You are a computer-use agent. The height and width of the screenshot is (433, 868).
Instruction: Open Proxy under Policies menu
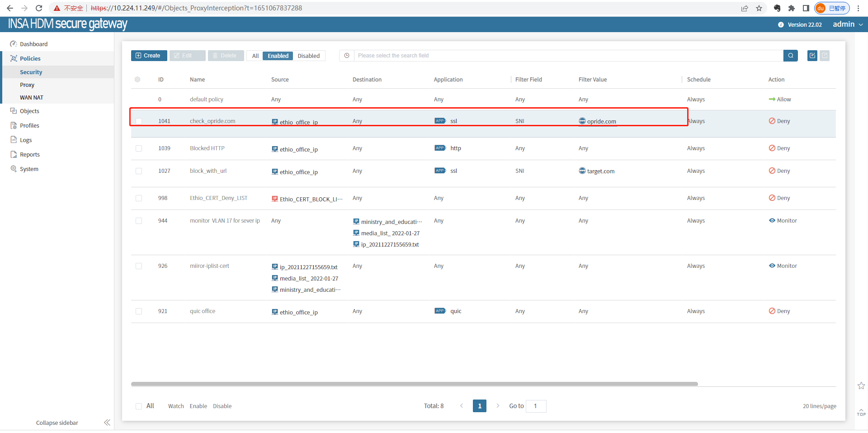click(x=27, y=85)
